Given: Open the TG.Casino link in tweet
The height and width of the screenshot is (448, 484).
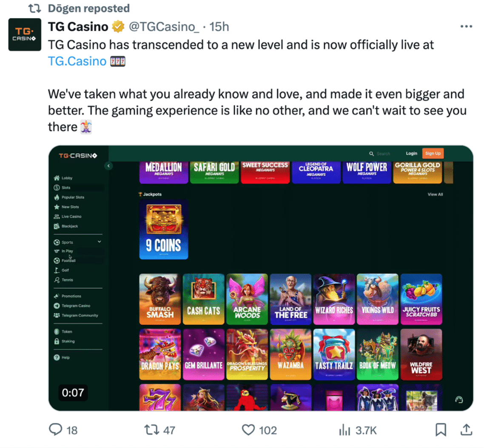Looking at the screenshot, I should coord(77,61).
